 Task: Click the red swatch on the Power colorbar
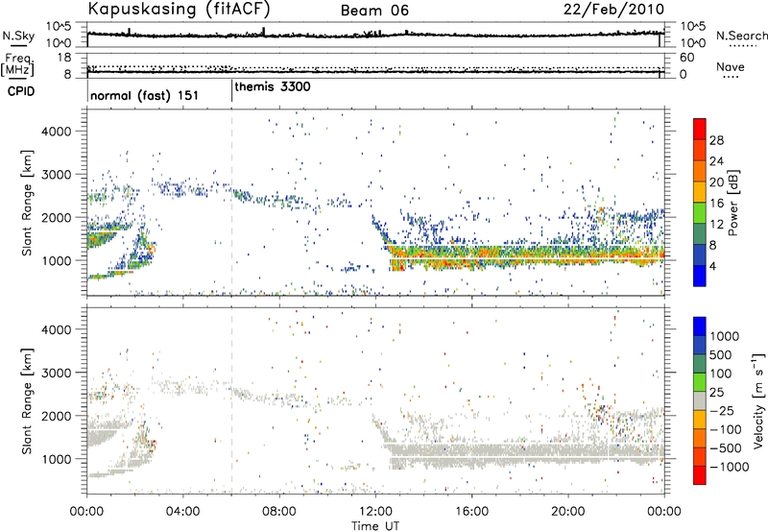(x=700, y=130)
